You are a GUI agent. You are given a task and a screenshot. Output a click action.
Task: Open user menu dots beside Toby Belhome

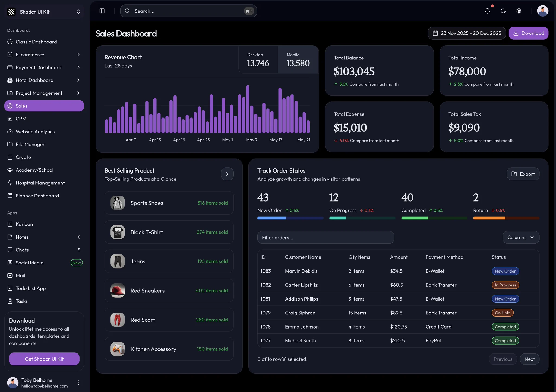78,383
